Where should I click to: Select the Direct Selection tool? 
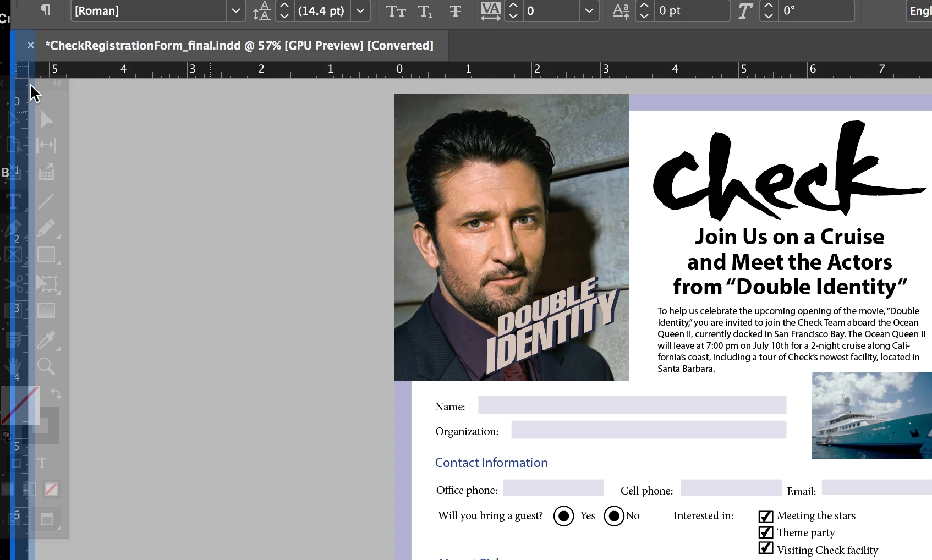coord(47,119)
